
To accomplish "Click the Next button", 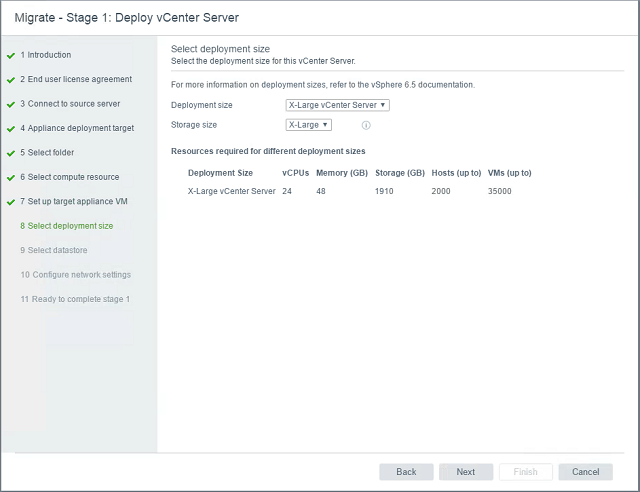I will (x=466, y=472).
